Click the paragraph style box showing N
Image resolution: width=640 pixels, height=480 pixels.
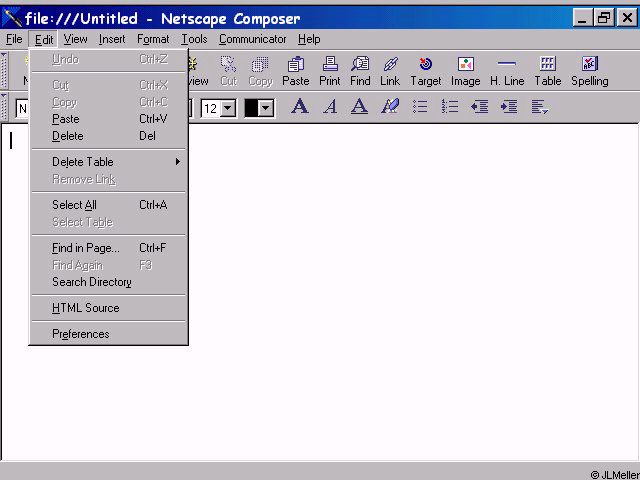tap(22, 109)
